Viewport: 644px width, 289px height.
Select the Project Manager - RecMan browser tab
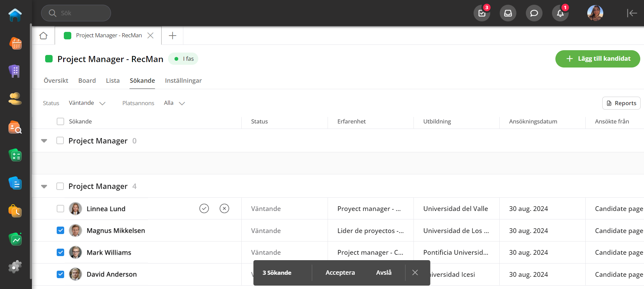coord(109,36)
